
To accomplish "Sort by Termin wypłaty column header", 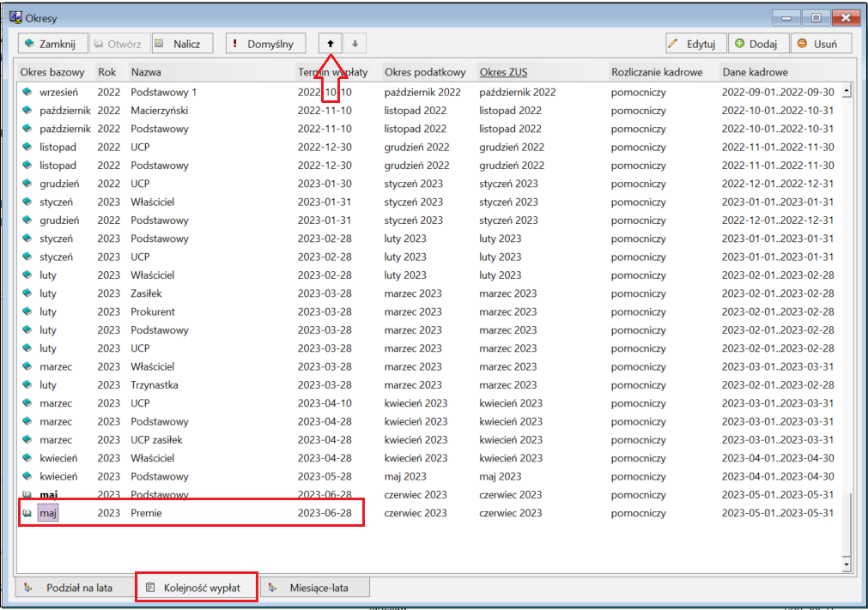I will pyautogui.click(x=333, y=72).
